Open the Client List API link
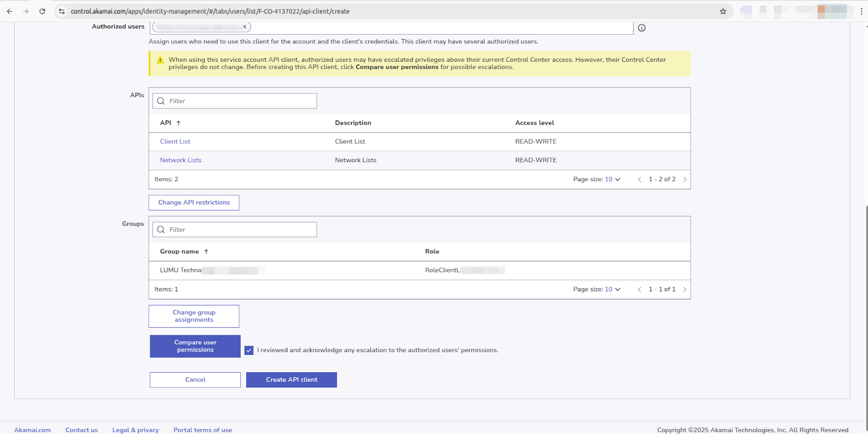The width and height of the screenshot is (868, 434). (175, 142)
